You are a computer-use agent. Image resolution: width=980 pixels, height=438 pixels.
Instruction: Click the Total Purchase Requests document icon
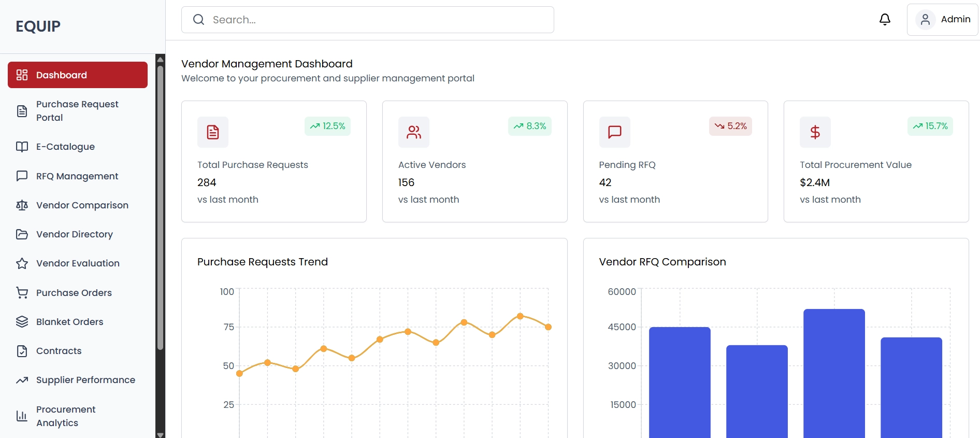tap(213, 132)
